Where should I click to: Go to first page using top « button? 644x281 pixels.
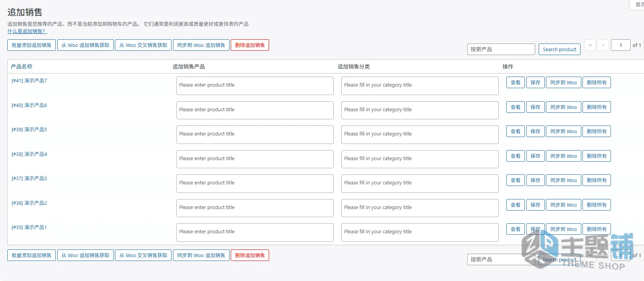point(590,45)
